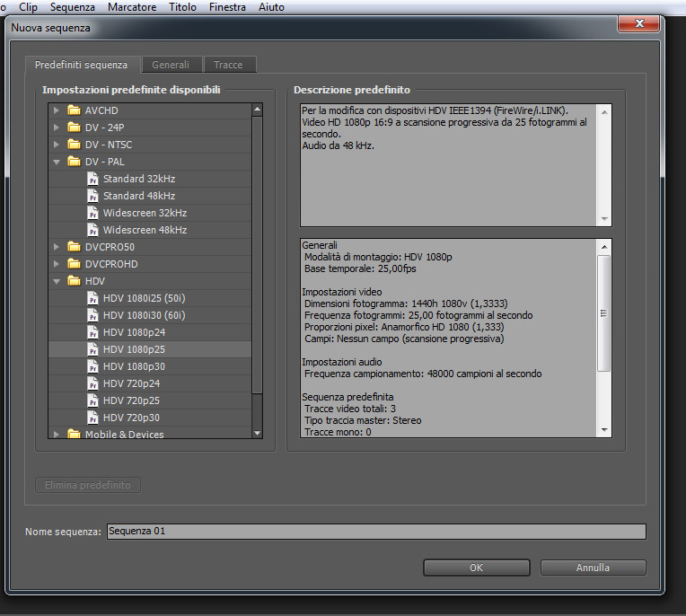The width and height of the screenshot is (686, 616).
Task: Pick the HDV 1080p30 preset icon
Action: [92, 366]
